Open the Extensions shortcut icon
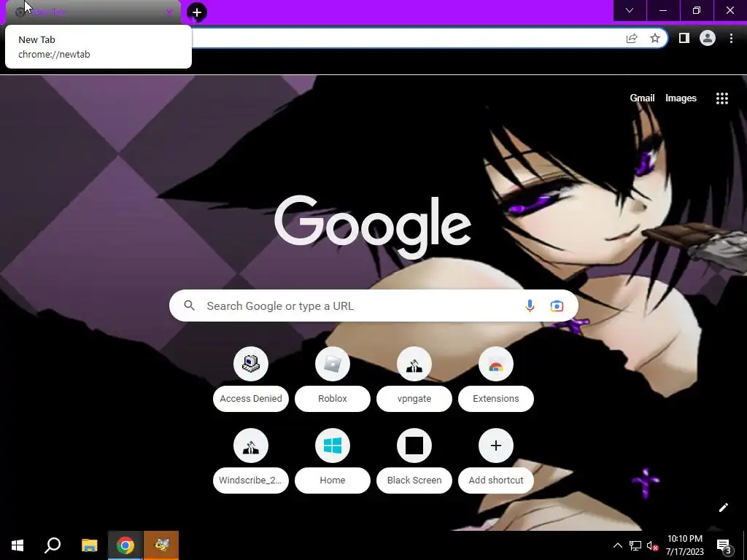 tap(496, 364)
